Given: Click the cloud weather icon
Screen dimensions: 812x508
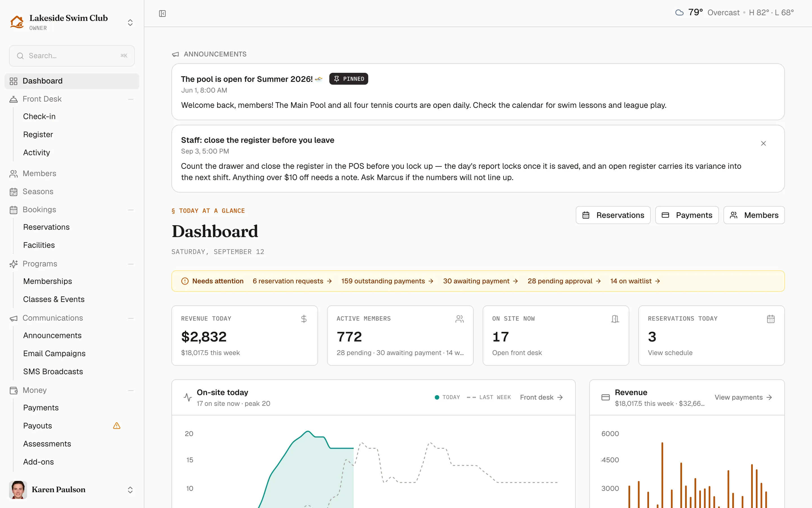Looking at the screenshot, I should click(x=679, y=12).
